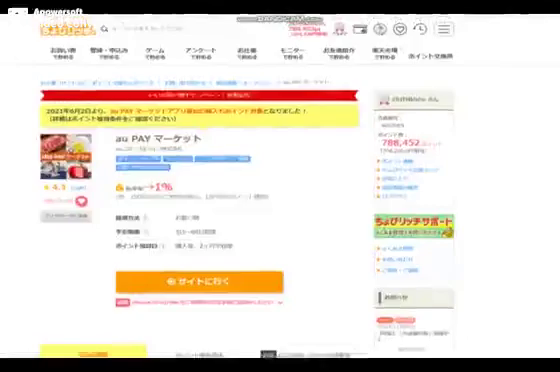The height and width of the screenshot is (372, 560).
Task: Click the gray button below the favorite heart
Action: (x=66, y=216)
